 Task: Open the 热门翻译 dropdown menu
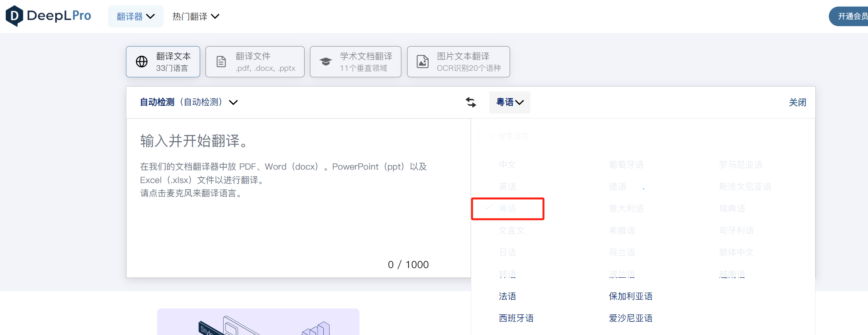196,17
